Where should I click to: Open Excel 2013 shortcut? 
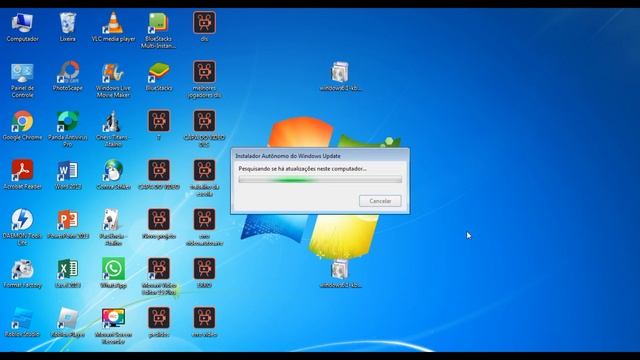(68, 273)
